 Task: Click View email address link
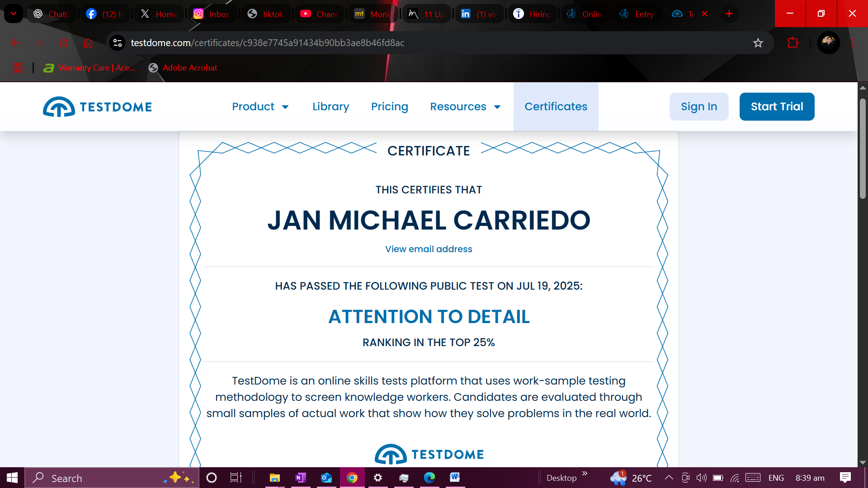(428, 249)
